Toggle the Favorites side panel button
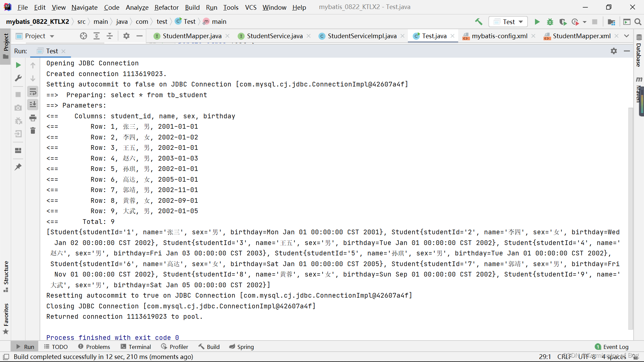The width and height of the screenshot is (644, 362). [6, 319]
